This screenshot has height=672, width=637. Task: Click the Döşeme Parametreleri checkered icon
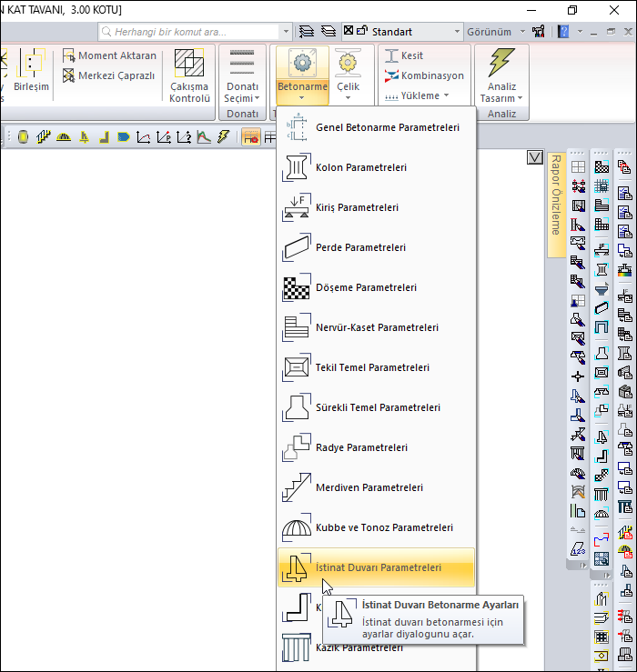[297, 287]
